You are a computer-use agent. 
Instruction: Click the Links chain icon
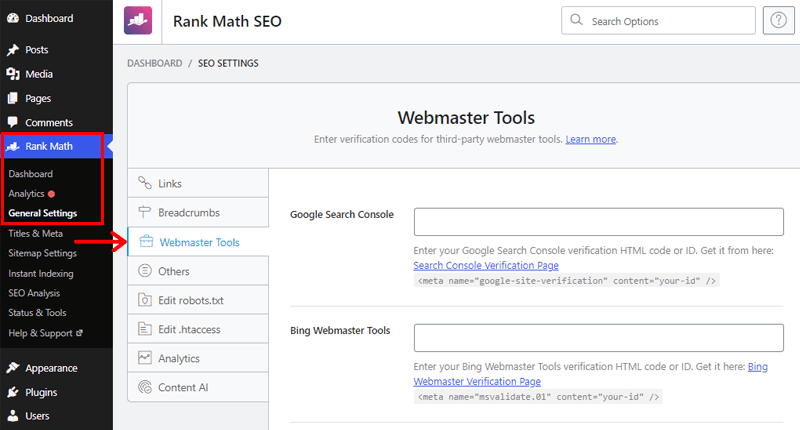coord(145,183)
